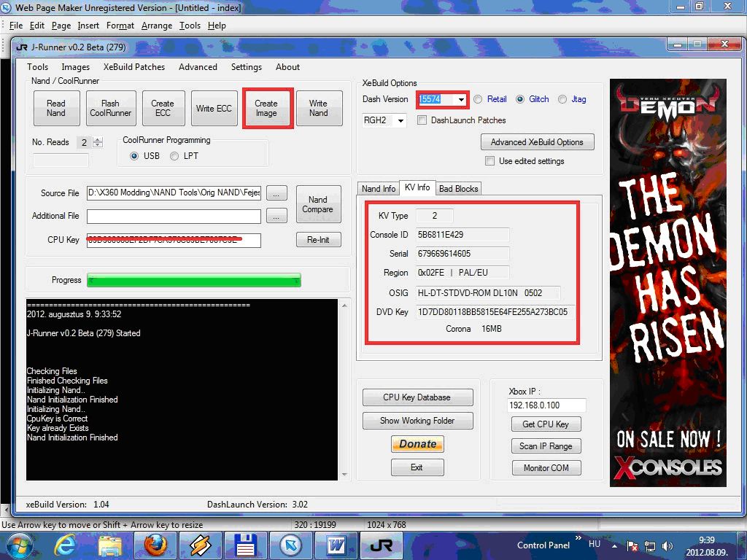Switch to Microsoft Word in the taskbar

[336, 545]
